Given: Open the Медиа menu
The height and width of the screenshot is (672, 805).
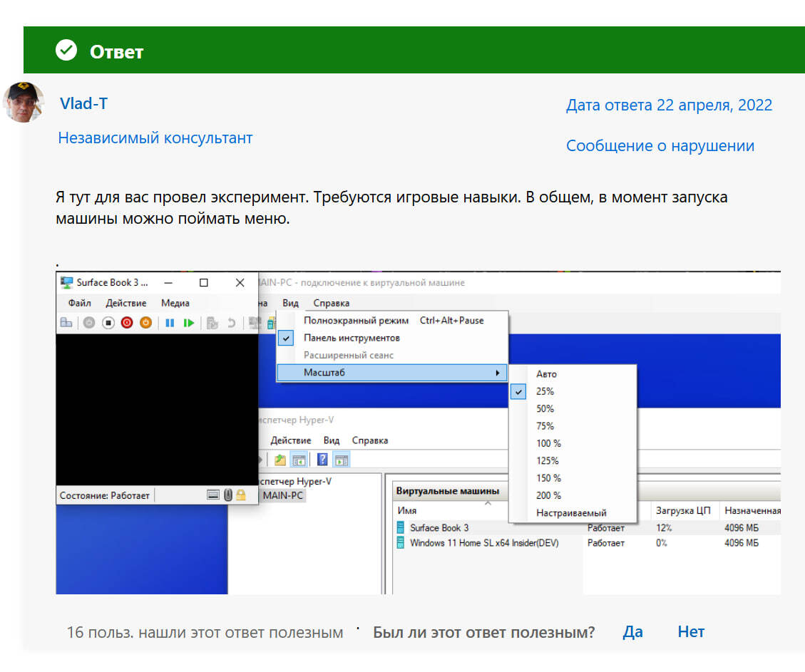Looking at the screenshot, I should coord(175,303).
